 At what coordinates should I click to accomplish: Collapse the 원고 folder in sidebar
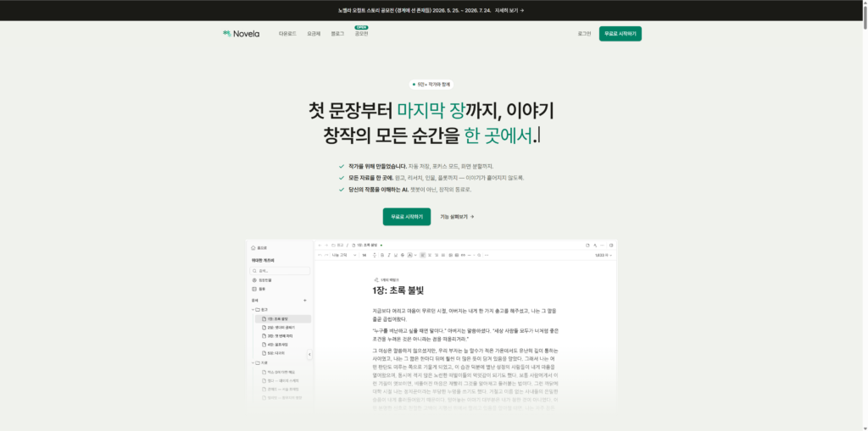point(253,310)
